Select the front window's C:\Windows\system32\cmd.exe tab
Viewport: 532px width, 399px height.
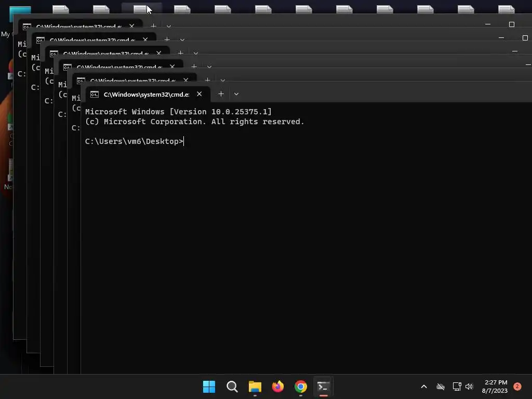click(148, 95)
